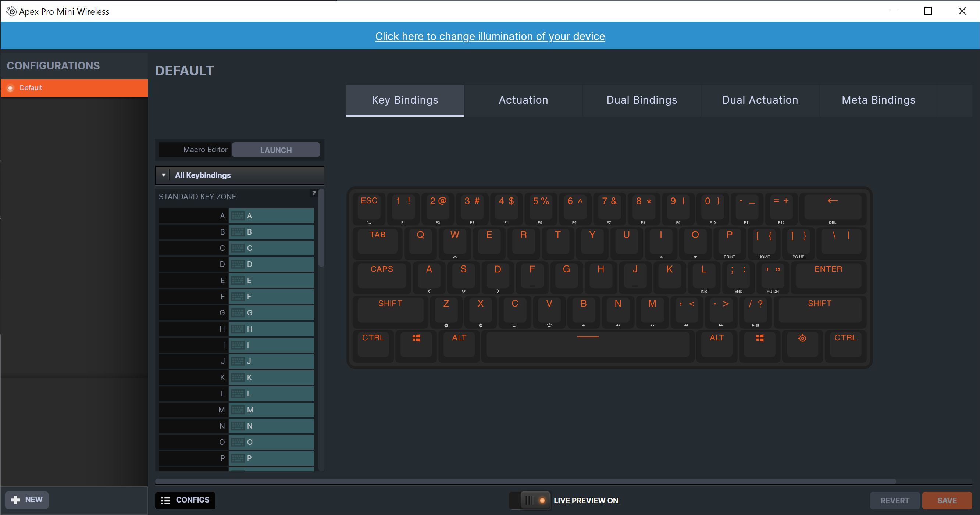The height and width of the screenshot is (515, 980).
Task: Click the 'CONFIGURATIONS' heading text
Action: pyautogui.click(x=53, y=66)
